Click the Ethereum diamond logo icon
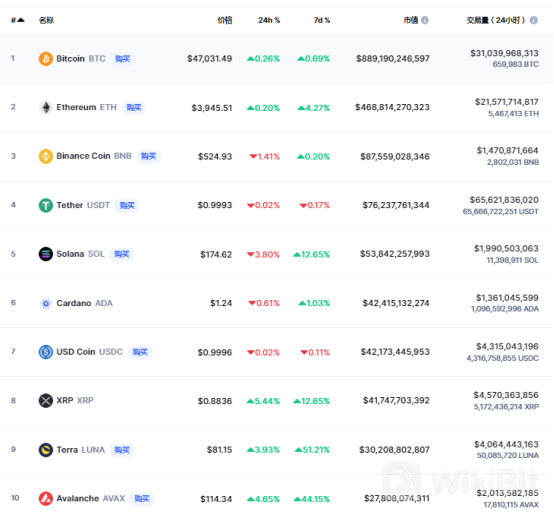Screen dimensions: 554x518 46,107
